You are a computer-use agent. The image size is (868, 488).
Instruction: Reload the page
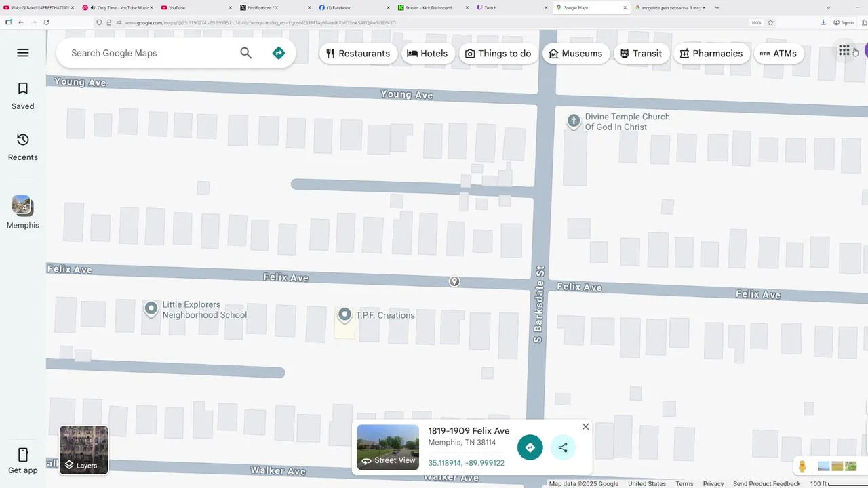click(x=46, y=22)
